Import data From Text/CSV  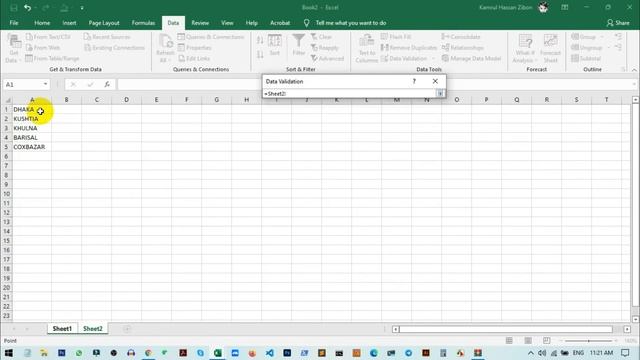click(x=49, y=37)
